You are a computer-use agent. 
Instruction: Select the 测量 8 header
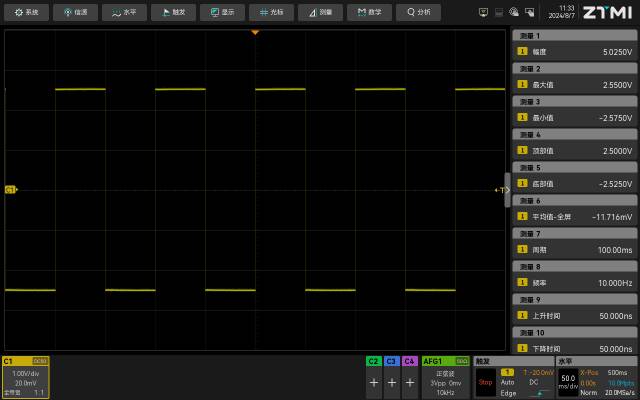tap(575, 267)
